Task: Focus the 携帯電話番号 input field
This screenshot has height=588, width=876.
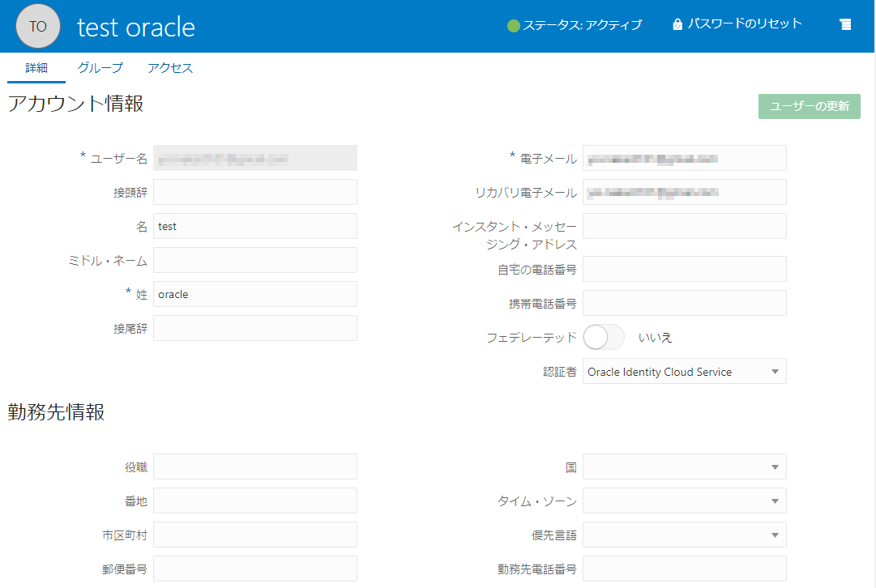Action: click(684, 303)
